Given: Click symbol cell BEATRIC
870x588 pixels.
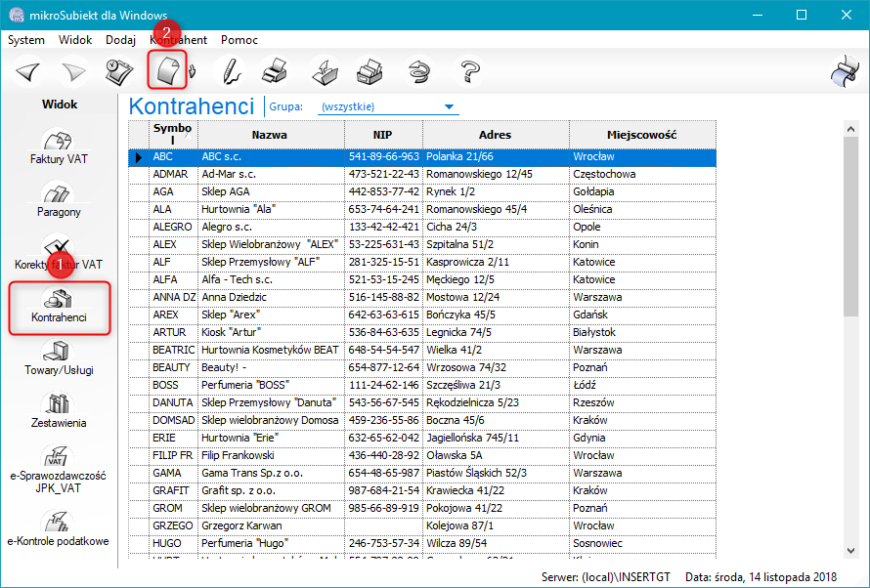Looking at the screenshot, I should [174, 351].
